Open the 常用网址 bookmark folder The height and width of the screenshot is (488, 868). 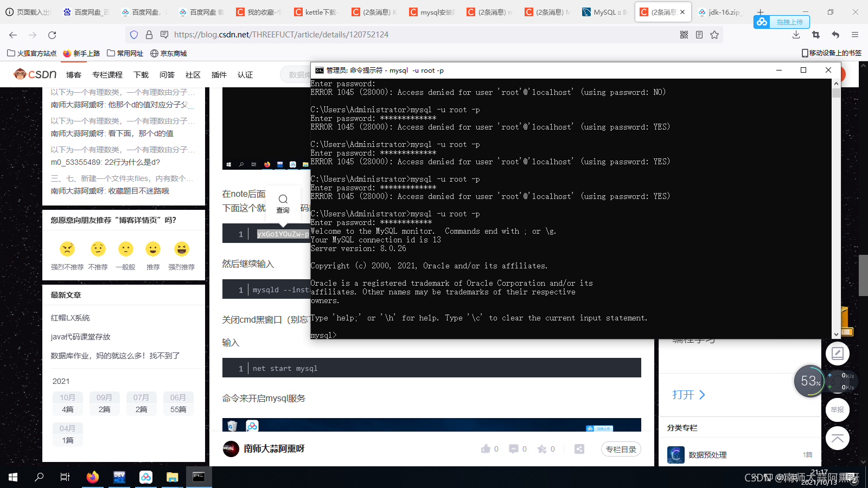tap(125, 53)
